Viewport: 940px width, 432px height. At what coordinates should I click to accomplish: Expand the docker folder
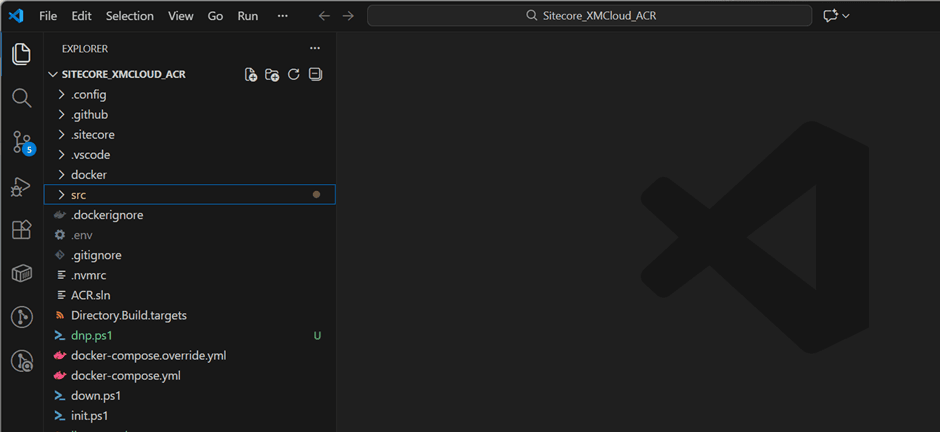point(88,175)
